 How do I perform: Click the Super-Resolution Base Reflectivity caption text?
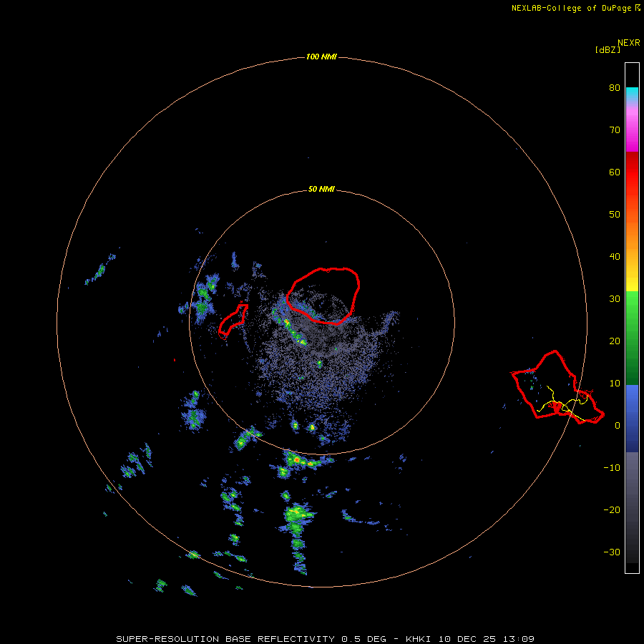[x=325, y=639]
